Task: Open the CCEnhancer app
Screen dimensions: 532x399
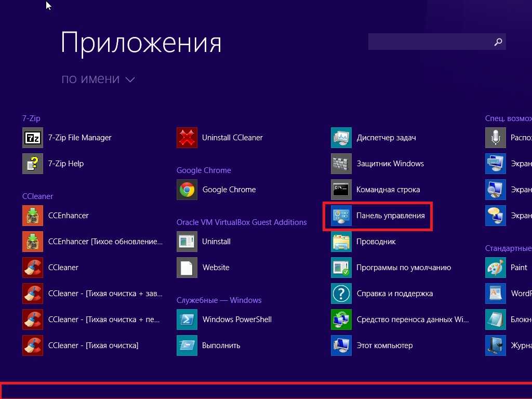Action: [x=56, y=216]
